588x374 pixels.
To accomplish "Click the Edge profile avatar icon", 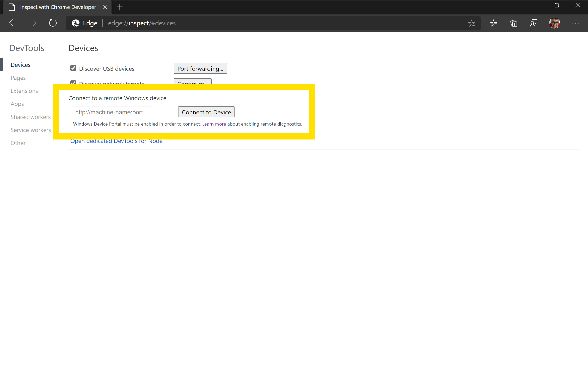I will 555,23.
